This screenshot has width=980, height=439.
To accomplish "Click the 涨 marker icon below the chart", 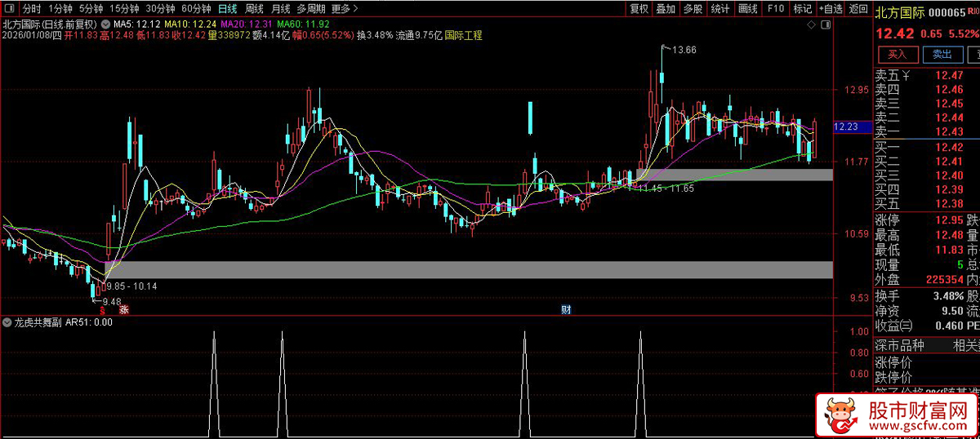I will pyautogui.click(x=124, y=310).
